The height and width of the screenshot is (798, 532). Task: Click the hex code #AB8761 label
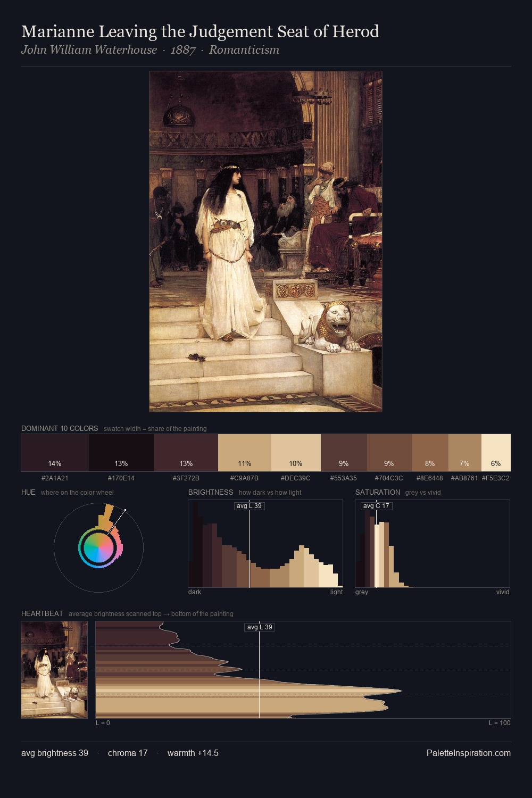pyautogui.click(x=464, y=478)
